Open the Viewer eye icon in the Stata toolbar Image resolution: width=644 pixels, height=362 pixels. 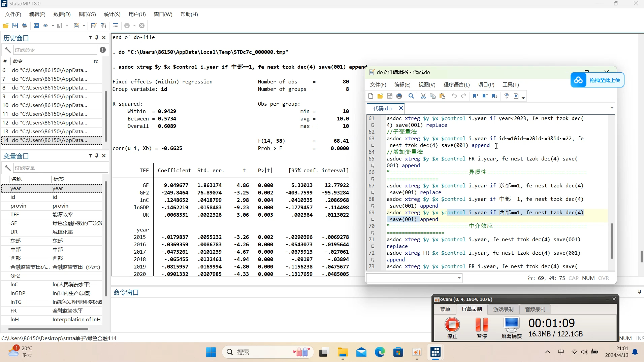[45, 26]
